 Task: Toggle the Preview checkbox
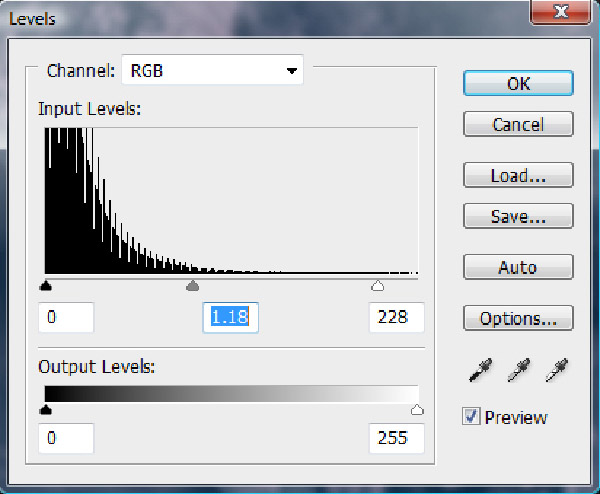[471, 416]
